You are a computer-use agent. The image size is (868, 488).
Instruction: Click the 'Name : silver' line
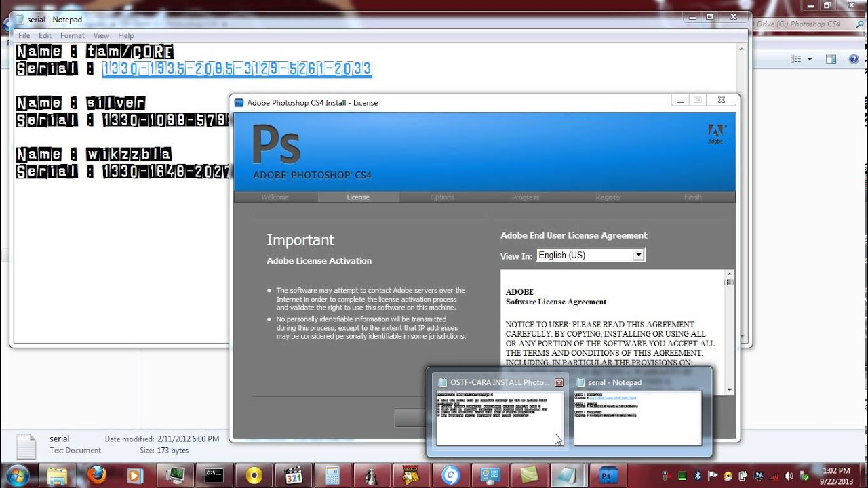[81, 103]
